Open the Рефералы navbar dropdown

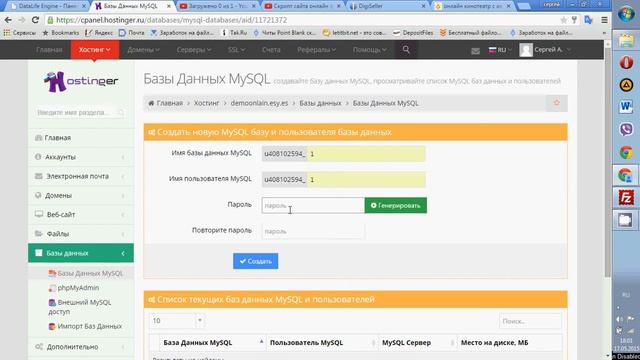[316, 50]
